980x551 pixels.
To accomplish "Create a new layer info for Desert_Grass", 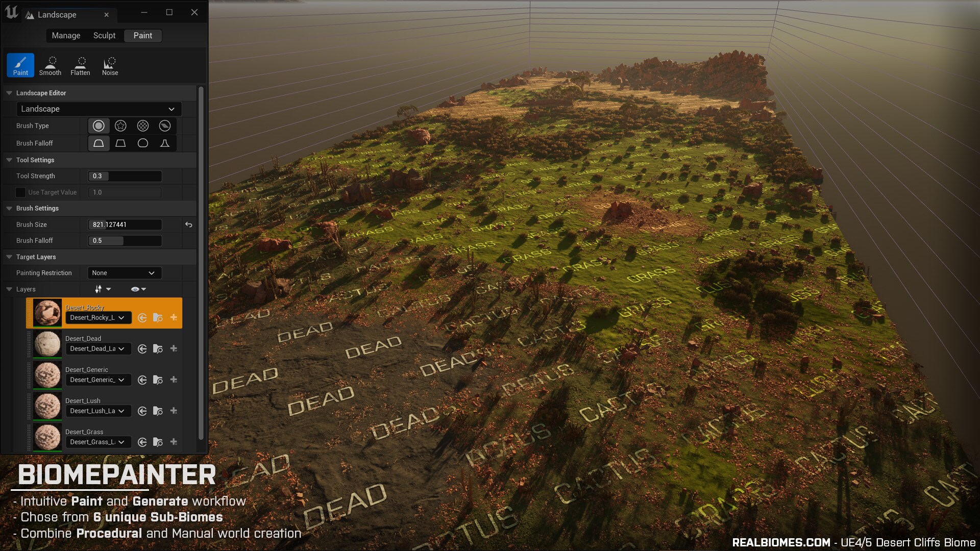I will click(x=173, y=442).
